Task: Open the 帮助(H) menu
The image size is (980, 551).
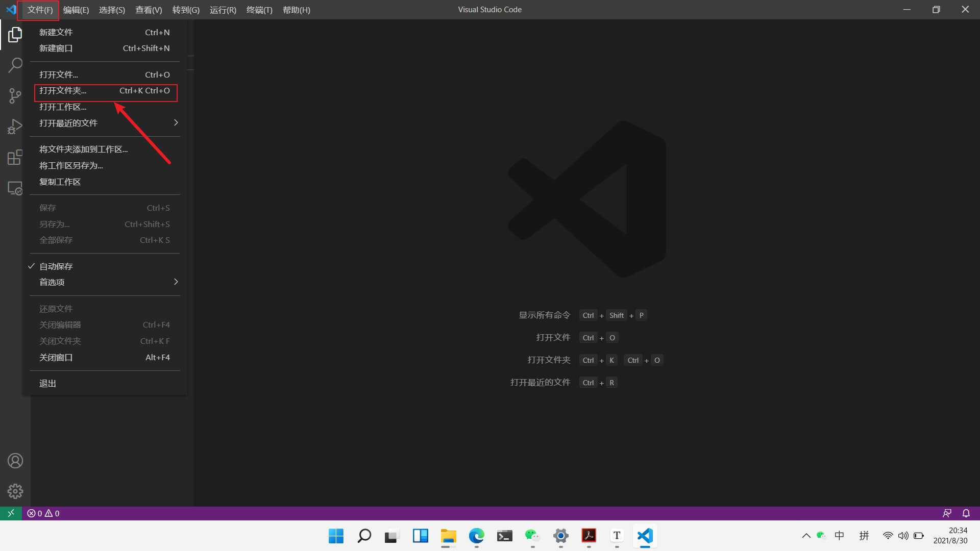Action: click(x=297, y=10)
